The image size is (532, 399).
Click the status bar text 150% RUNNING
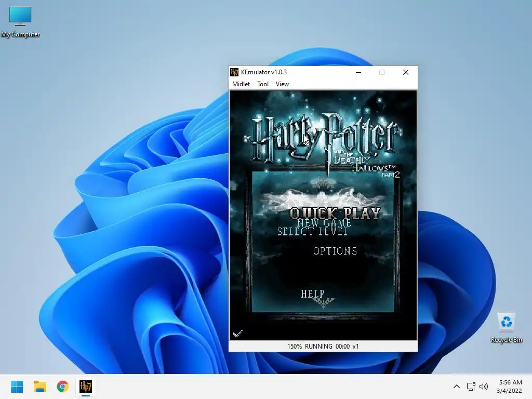pyautogui.click(x=310, y=347)
